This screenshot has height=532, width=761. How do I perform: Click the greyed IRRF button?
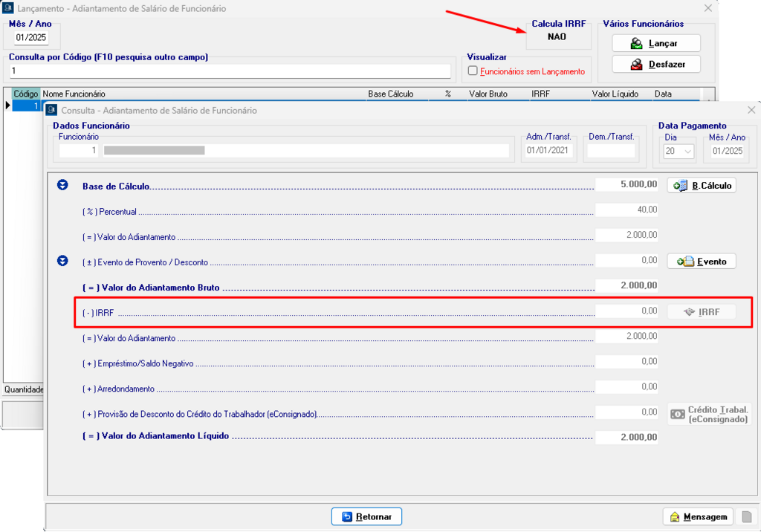point(702,311)
